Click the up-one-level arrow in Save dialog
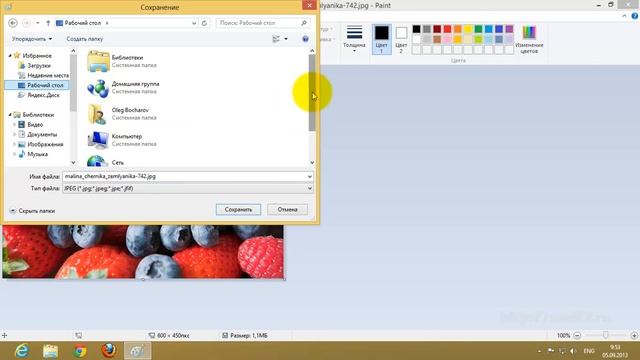 (x=48, y=23)
